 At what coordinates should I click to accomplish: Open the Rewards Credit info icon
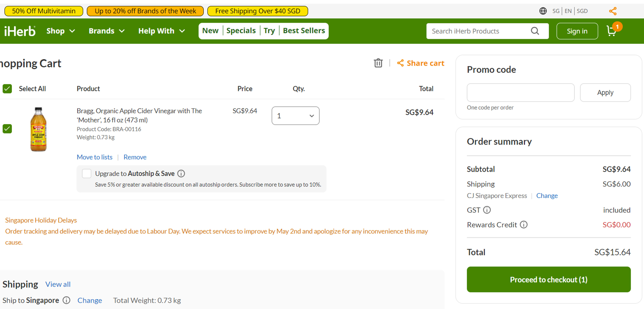[x=523, y=225]
